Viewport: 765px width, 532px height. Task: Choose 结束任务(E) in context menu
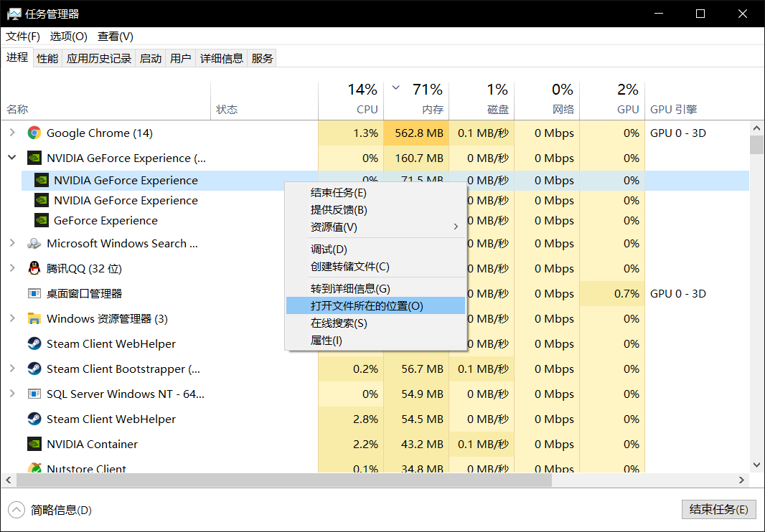pyautogui.click(x=375, y=193)
